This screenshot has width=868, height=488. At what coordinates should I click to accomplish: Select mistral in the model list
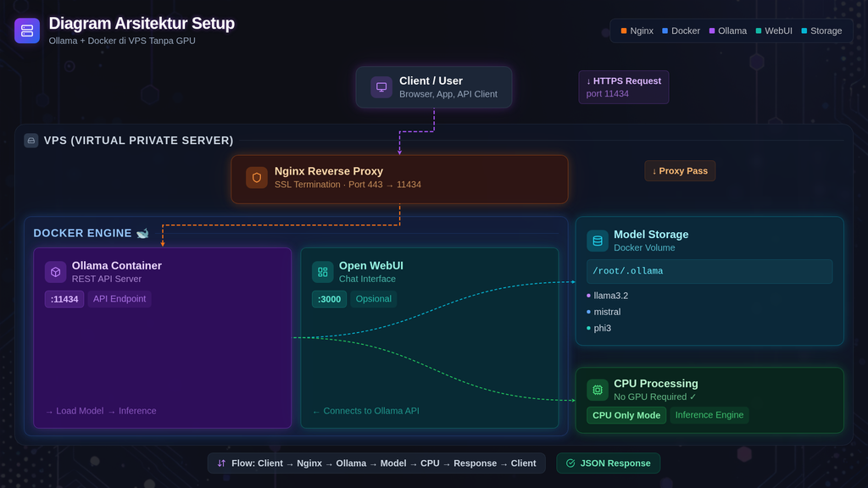point(607,312)
